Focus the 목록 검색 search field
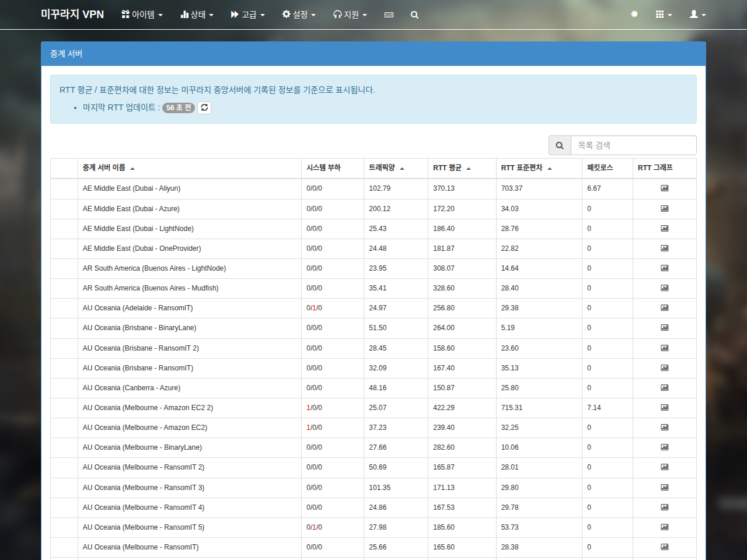Viewport: 747px width, 560px height. tap(633, 145)
